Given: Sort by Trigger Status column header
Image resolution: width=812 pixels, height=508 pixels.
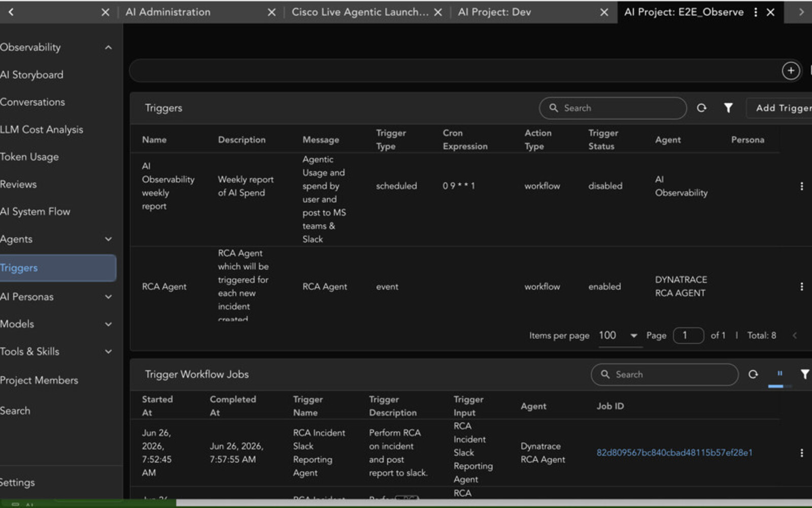Looking at the screenshot, I should [603, 140].
